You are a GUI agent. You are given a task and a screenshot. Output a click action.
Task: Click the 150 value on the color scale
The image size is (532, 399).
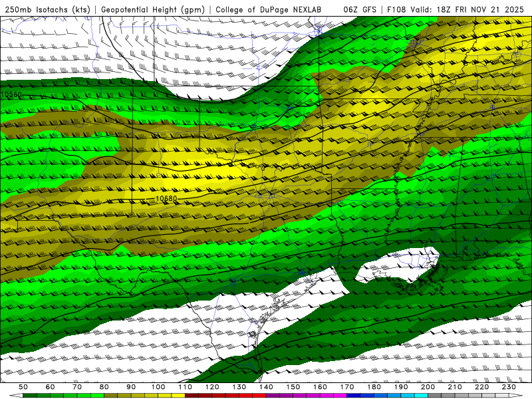coord(293,387)
